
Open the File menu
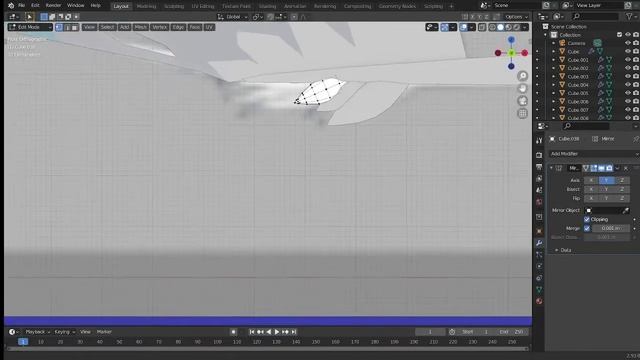click(x=22, y=6)
